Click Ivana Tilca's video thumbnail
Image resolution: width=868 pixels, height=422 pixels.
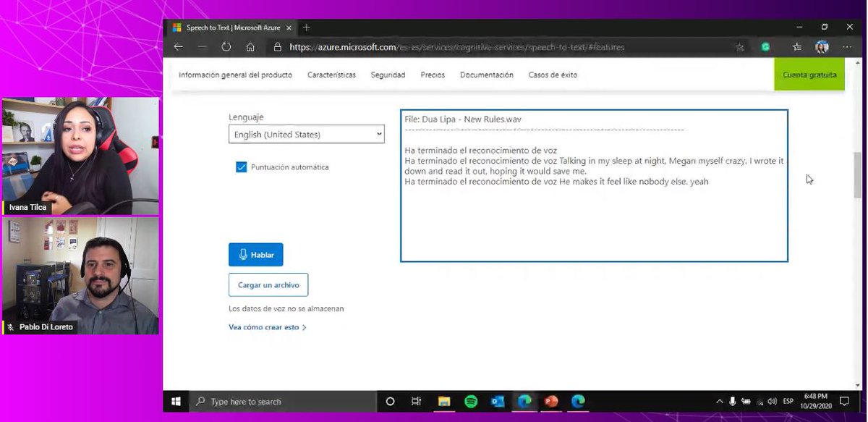coord(81,156)
